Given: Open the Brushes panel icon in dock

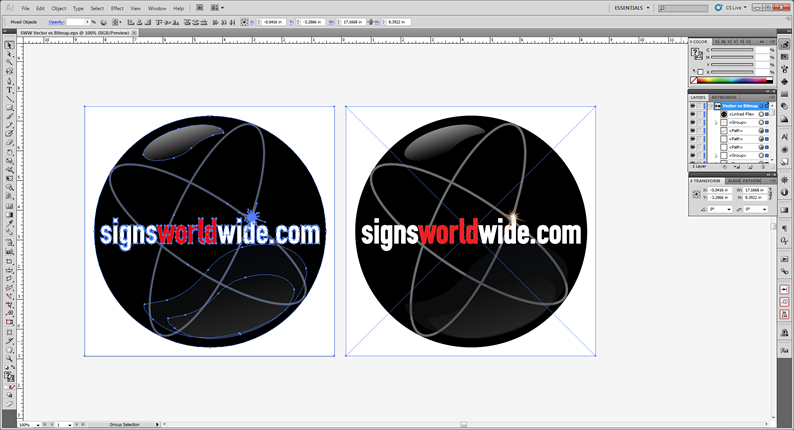Looking at the screenshot, I should tap(784, 69).
